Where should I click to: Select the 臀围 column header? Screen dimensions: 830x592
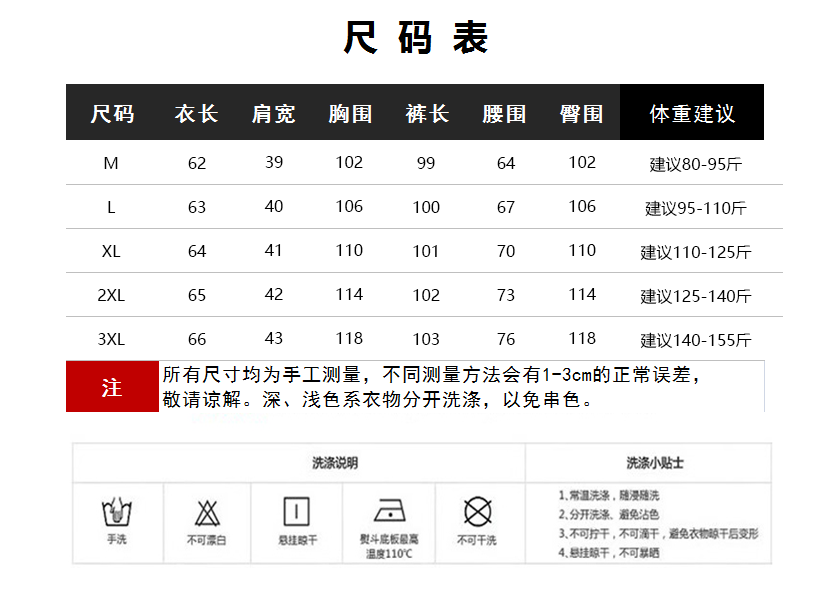[x=581, y=114]
